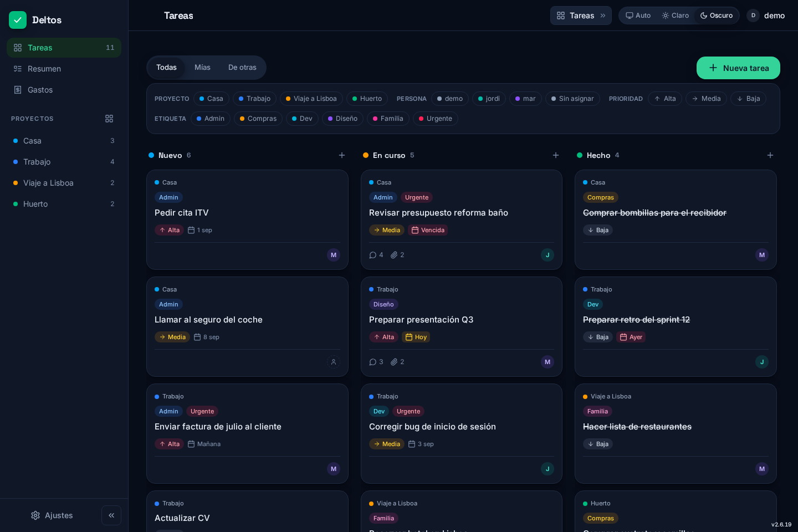Click J avatar on Corregir bug de inicio

(548, 469)
